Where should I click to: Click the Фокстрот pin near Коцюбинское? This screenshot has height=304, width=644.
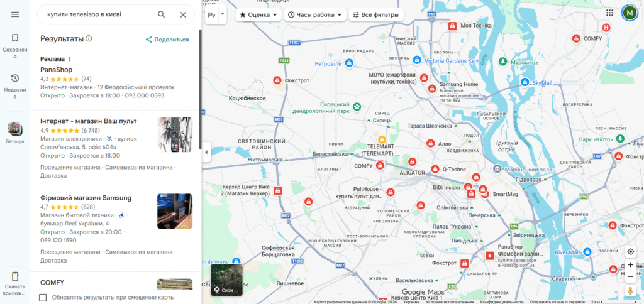(277, 80)
